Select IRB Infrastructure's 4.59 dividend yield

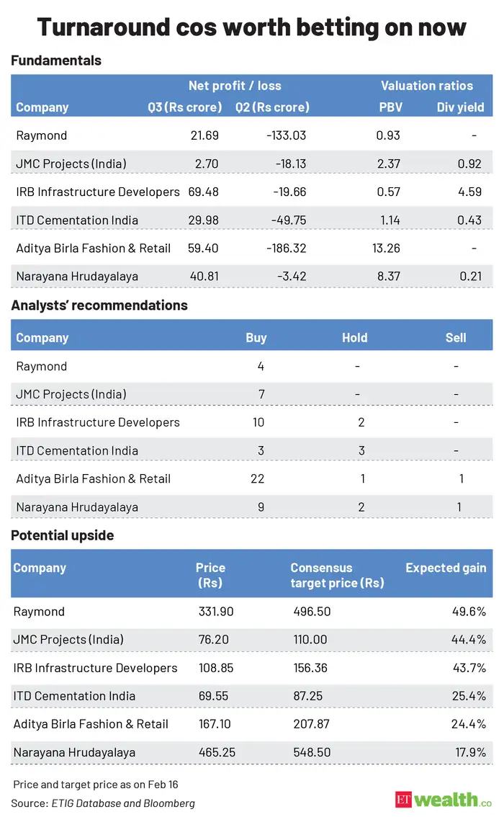coord(469,192)
